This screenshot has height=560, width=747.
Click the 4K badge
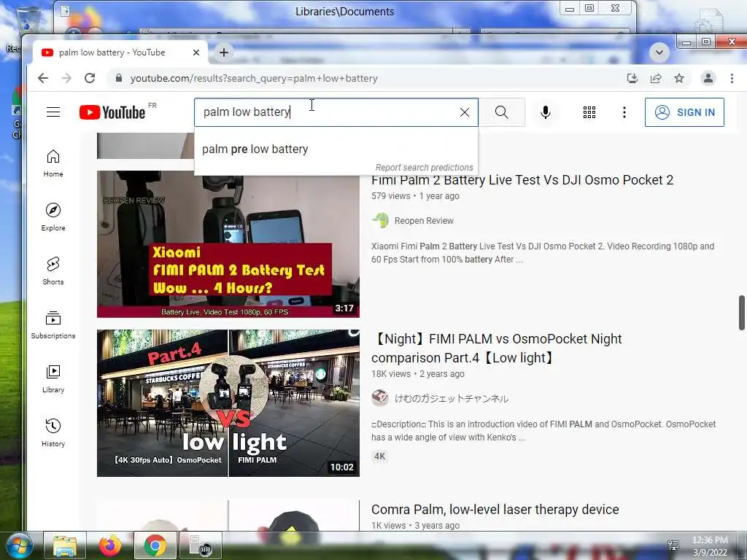tap(379, 456)
